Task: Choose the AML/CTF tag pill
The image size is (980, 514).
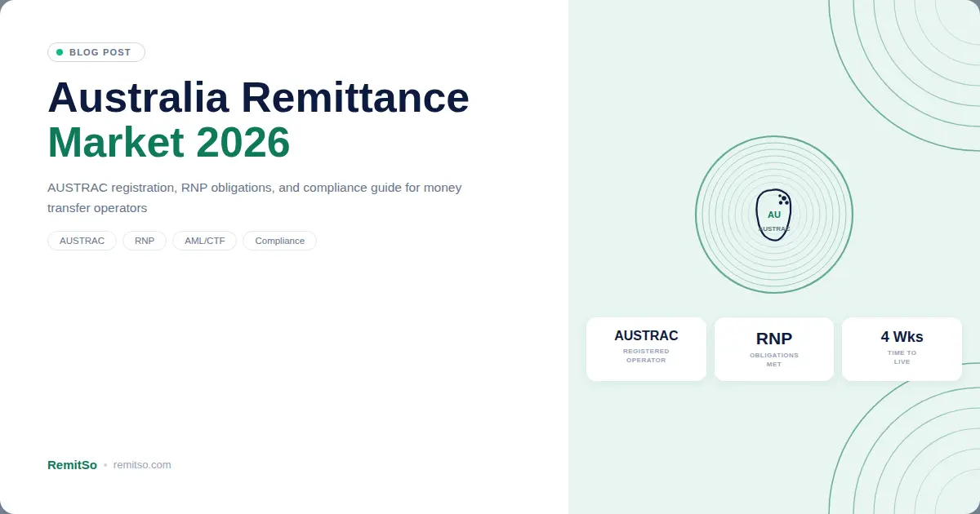Action: pyautogui.click(x=204, y=241)
